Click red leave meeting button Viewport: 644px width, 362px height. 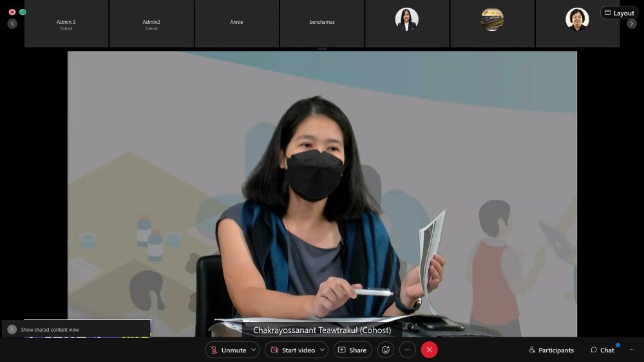[x=430, y=350]
